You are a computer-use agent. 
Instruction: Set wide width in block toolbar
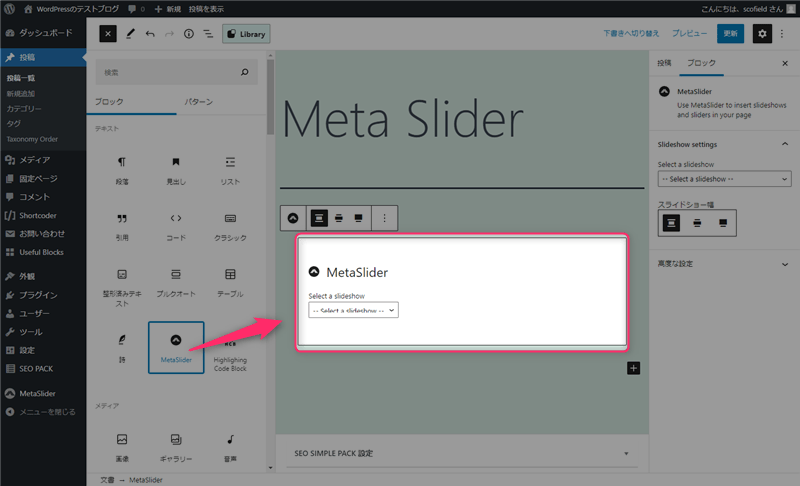[339, 218]
